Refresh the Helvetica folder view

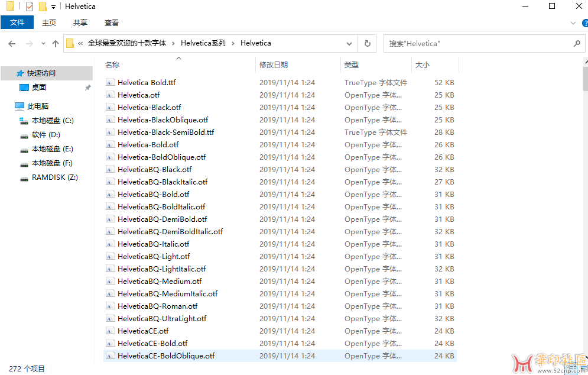(368, 44)
